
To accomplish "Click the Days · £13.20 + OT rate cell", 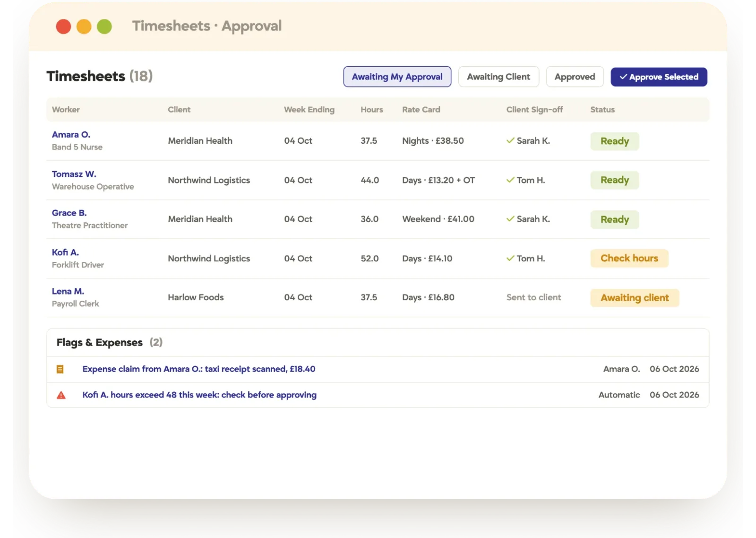I will (x=438, y=180).
